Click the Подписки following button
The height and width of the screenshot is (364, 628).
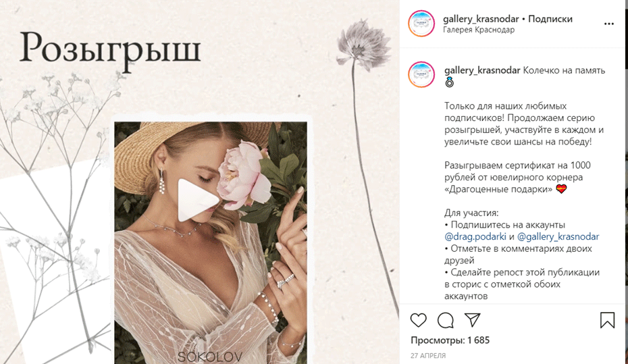550,19
